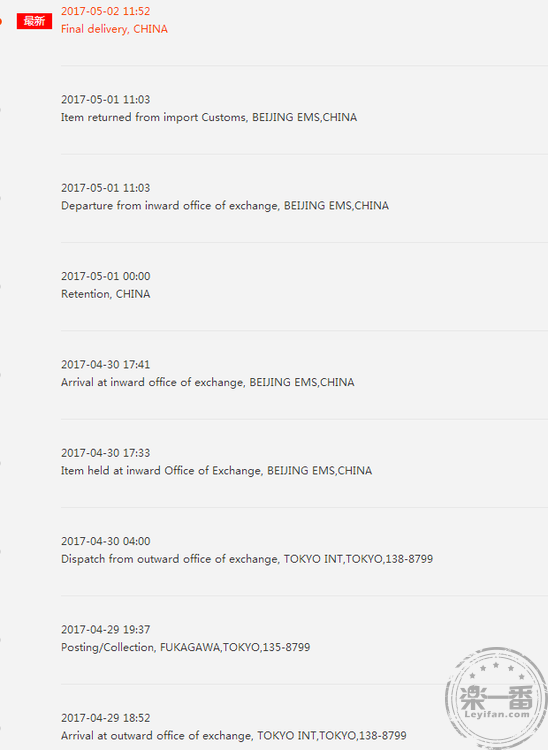Select the 2017-05-01 00:00 timestamp

click(x=105, y=276)
